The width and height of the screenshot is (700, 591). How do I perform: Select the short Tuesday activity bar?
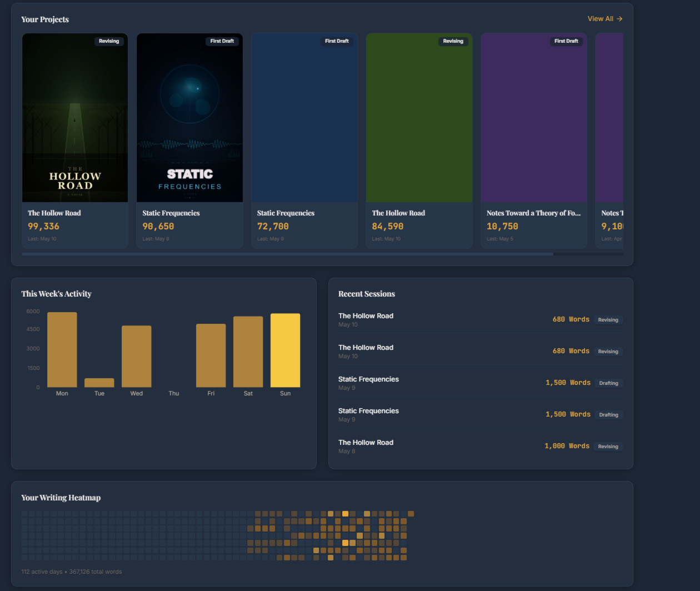(99, 383)
